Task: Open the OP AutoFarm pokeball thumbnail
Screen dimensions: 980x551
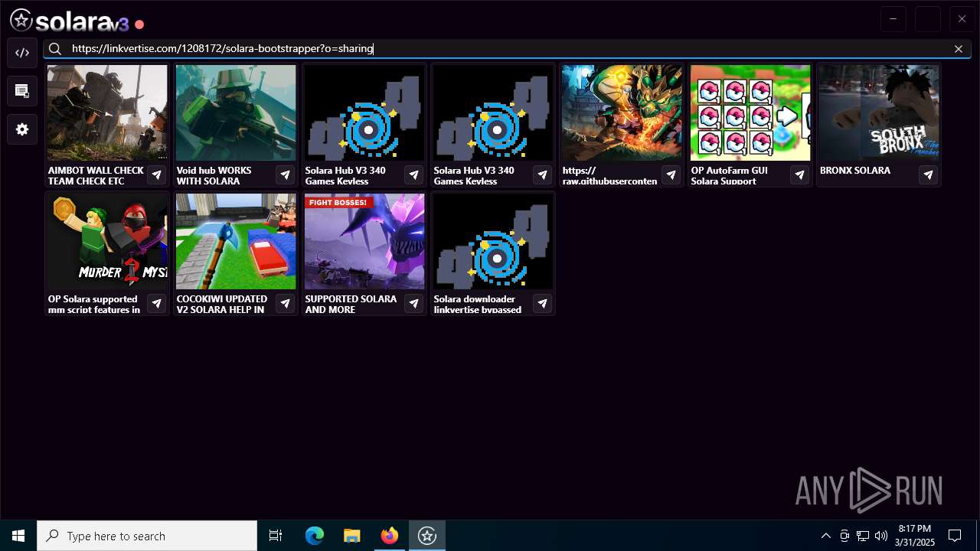Action: pyautogui.click(x=750, y=112)
